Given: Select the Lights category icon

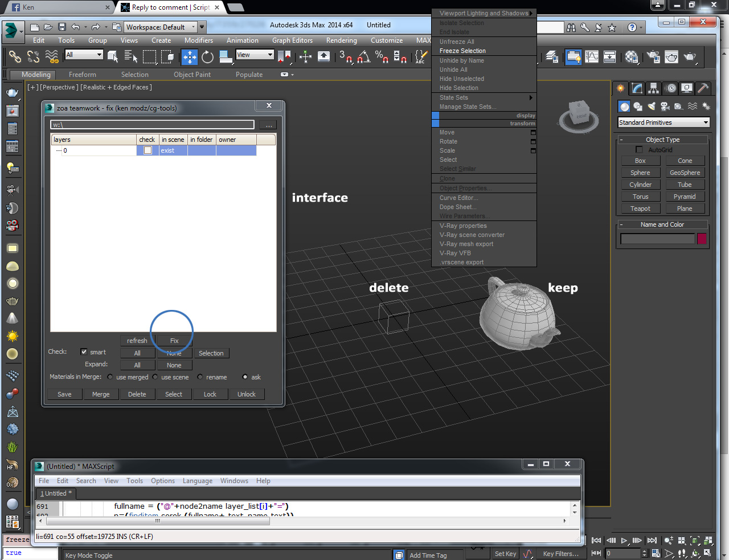Looking at the screenshot, I should (651, 107).
